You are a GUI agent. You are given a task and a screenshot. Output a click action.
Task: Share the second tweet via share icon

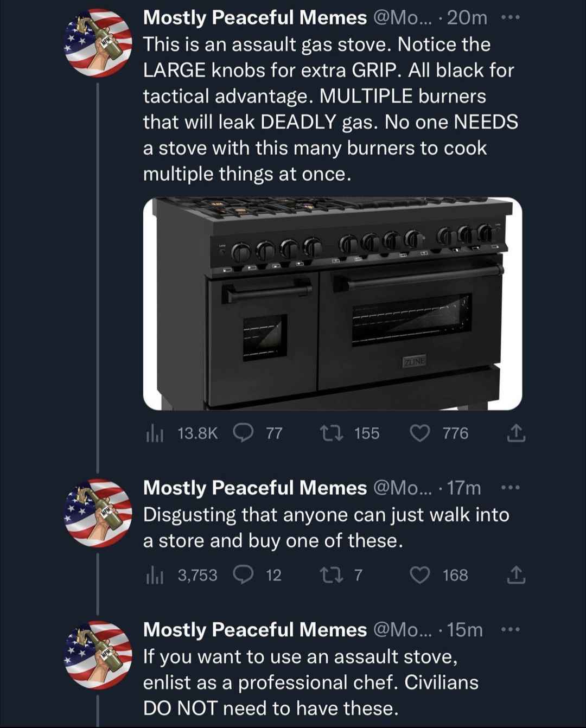(515, 575)
